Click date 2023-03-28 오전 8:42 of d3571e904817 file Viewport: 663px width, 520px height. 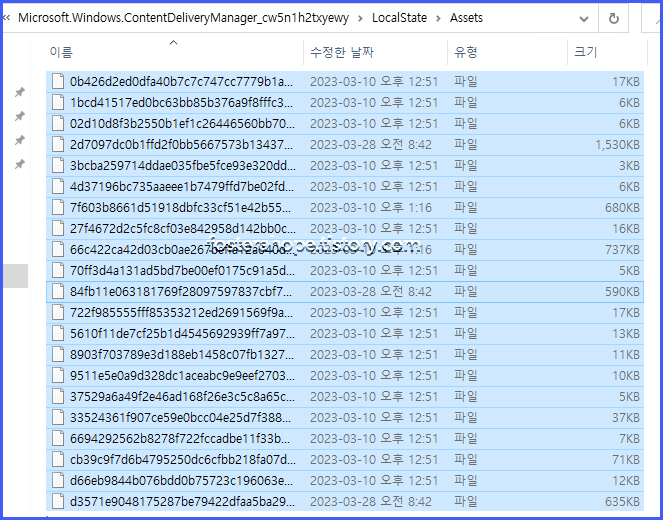click(371, 502)
